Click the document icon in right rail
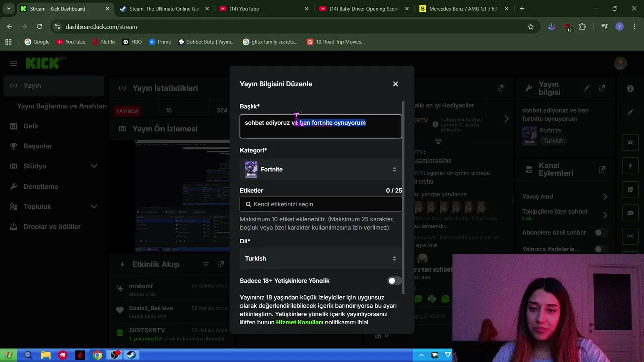The width and height of the screenshot is (644, 362). pyautogui.click(x=630, y=190)
